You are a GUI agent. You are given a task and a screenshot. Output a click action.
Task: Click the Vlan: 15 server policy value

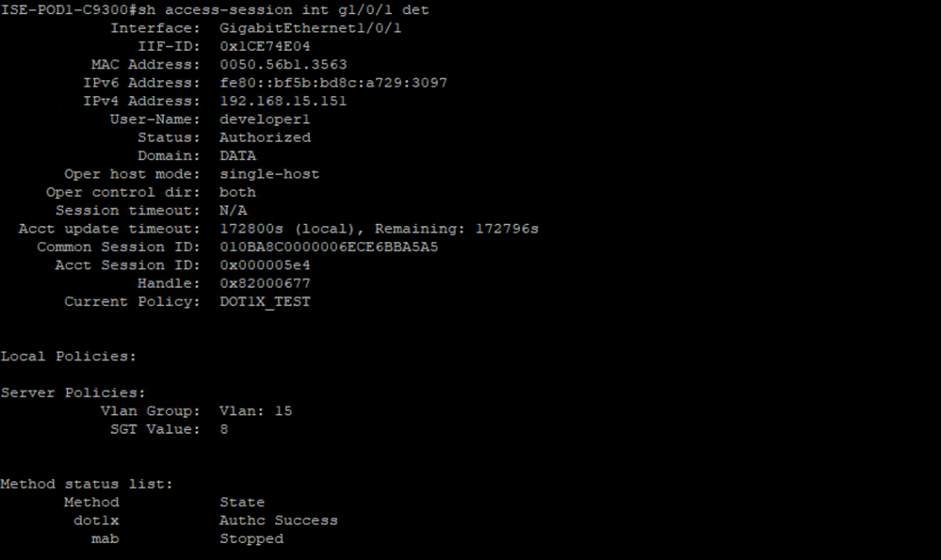pos(255,411)
